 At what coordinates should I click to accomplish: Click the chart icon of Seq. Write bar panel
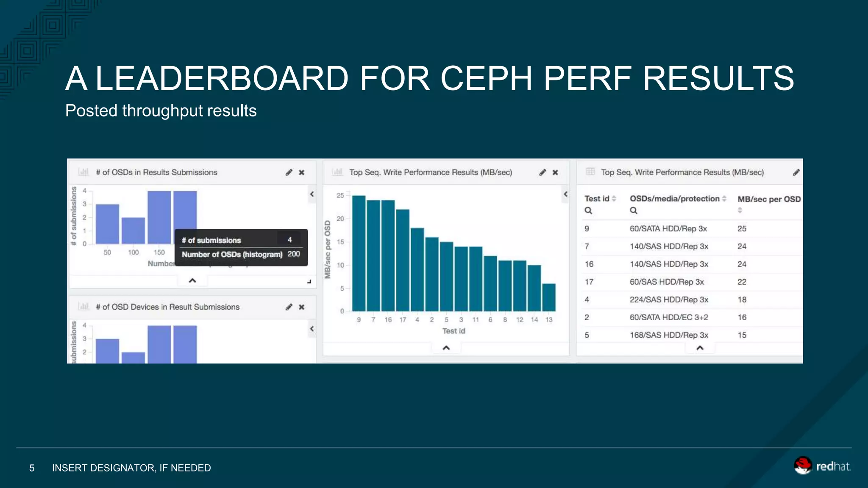(337, 172)
